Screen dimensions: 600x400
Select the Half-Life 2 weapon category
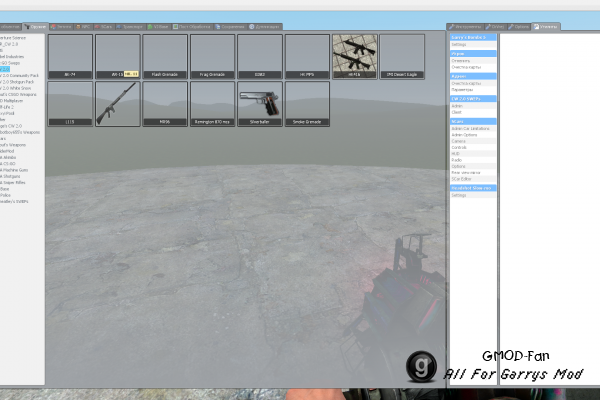(x=7, y=107)
